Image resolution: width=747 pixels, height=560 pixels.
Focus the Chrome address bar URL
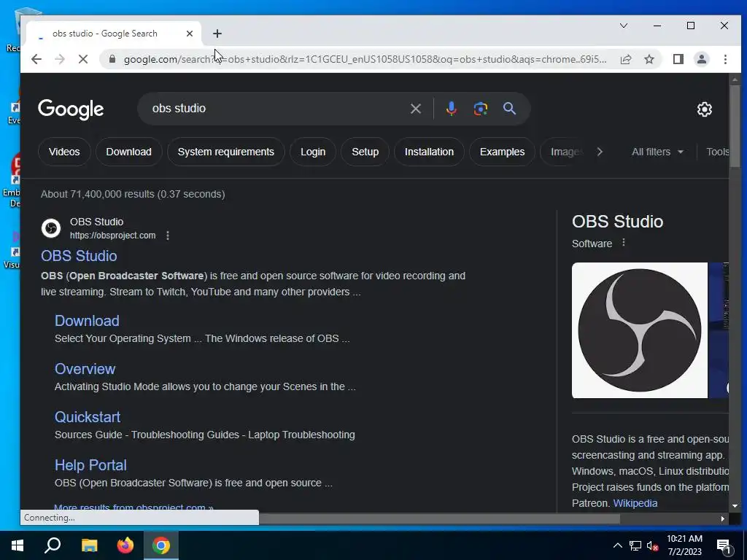pyautogui.click(x=365, y=59)
